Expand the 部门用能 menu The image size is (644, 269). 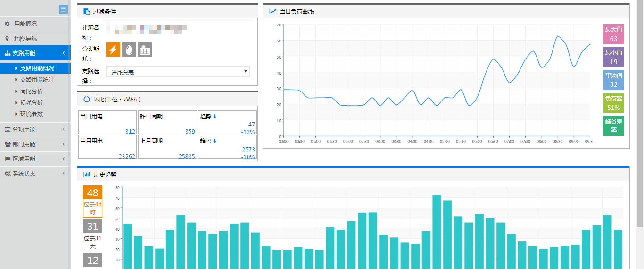click(x=35, y=144)
